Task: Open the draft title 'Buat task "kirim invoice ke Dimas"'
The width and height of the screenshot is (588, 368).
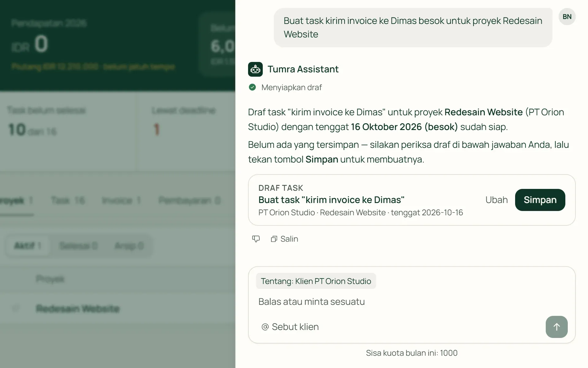Action: [331, 200]
